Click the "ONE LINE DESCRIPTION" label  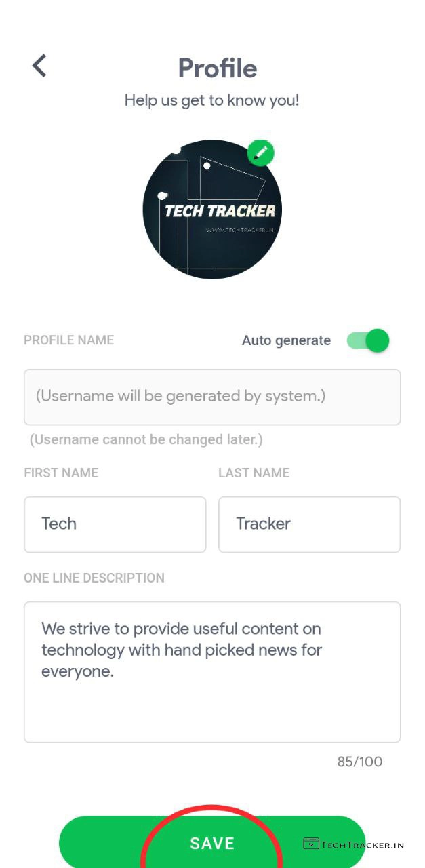[94, 578]
